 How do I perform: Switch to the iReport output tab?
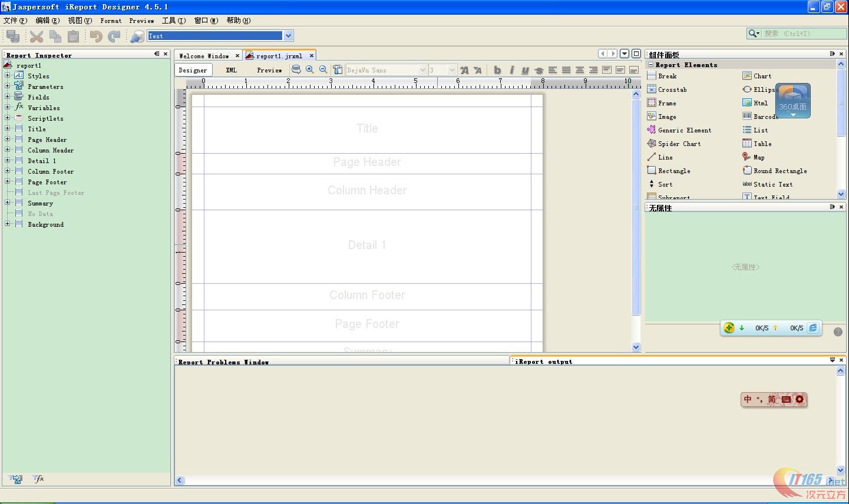click(x=543, y=362)
